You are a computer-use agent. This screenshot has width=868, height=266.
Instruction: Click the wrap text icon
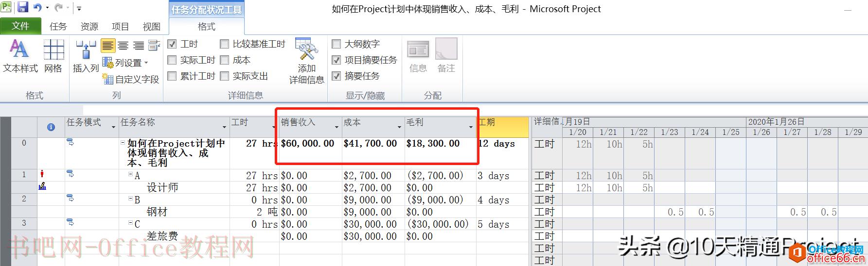coord(154,46)
